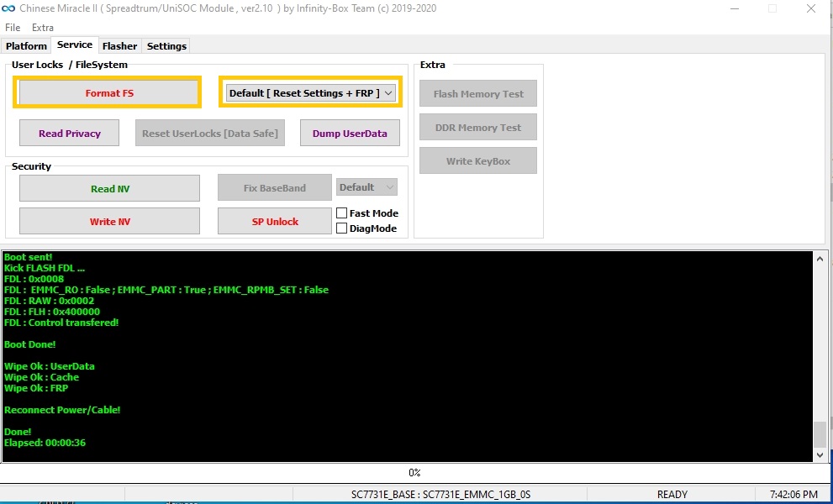Enable the Fast Mode checkbox
This screenshot has height=504, width=833.
tap(341, 213)
